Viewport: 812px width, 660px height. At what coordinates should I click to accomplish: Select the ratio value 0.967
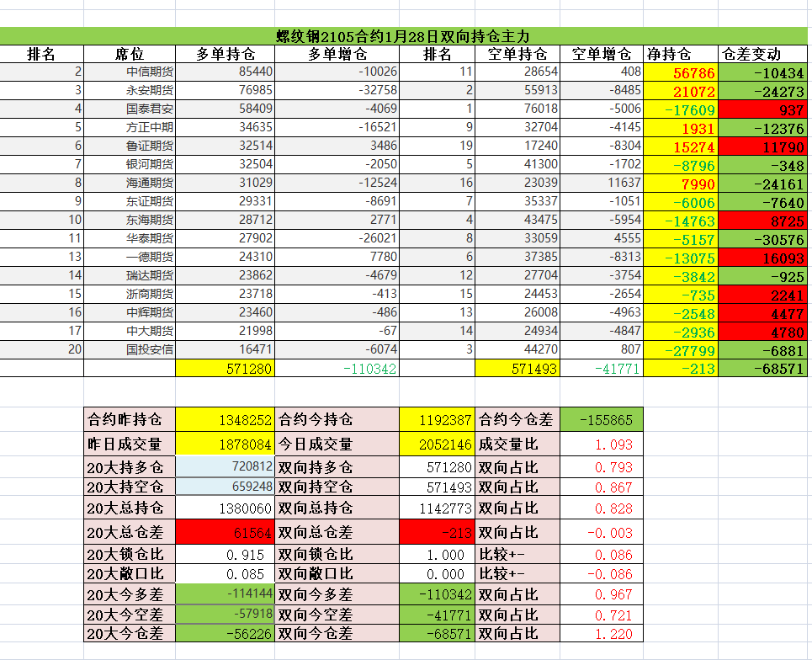602,593
